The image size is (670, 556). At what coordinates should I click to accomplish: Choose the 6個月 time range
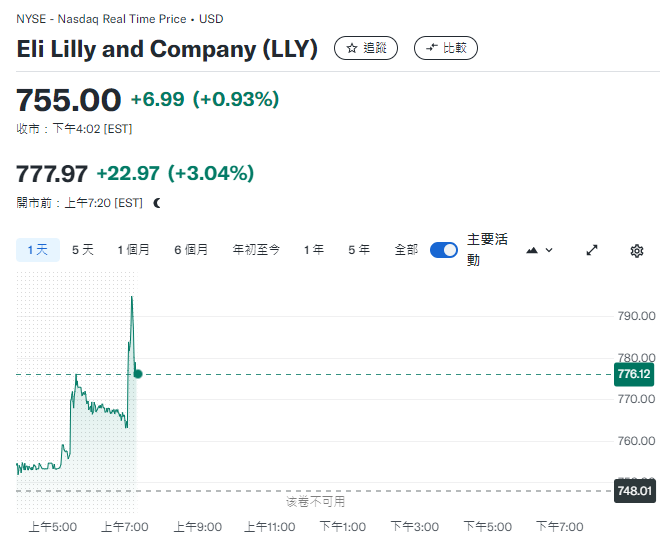[191, 250]
